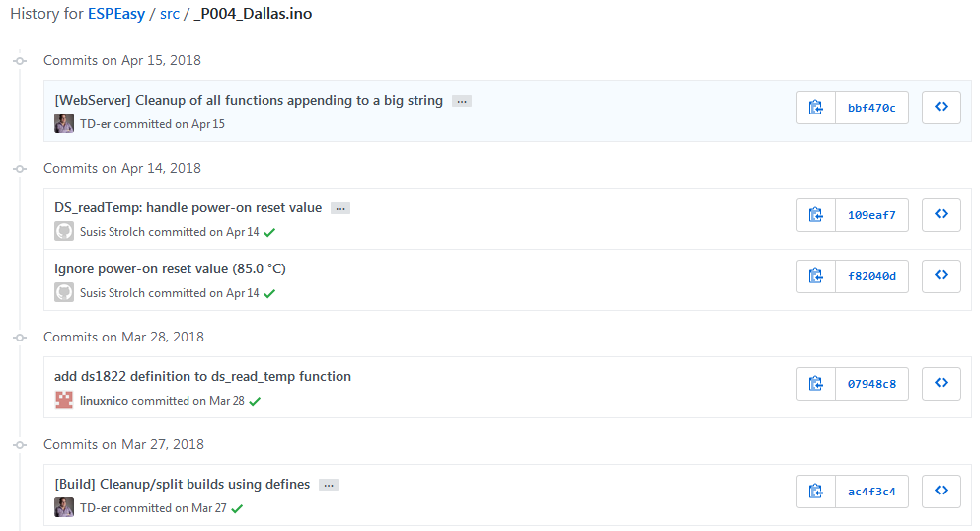
Task: Expand the DS_readTemp commit description ellipsis
Action: point(340,208)
